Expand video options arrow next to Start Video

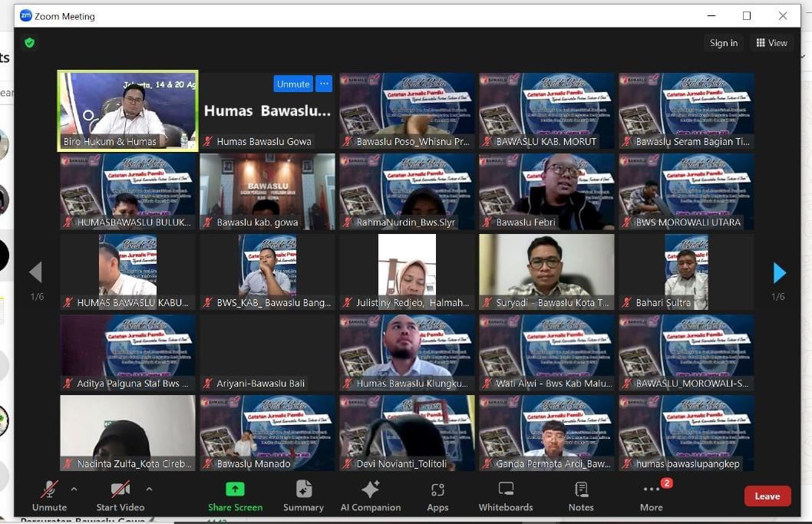point(149,488)
